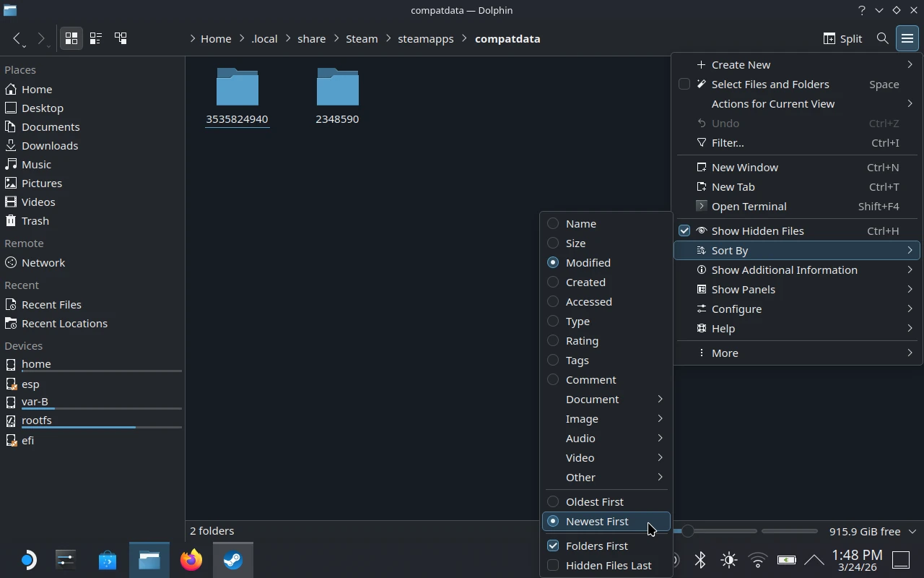924x578 pixels.
Task: Go back with the back arrow
Action: click(x=17, y=38)
